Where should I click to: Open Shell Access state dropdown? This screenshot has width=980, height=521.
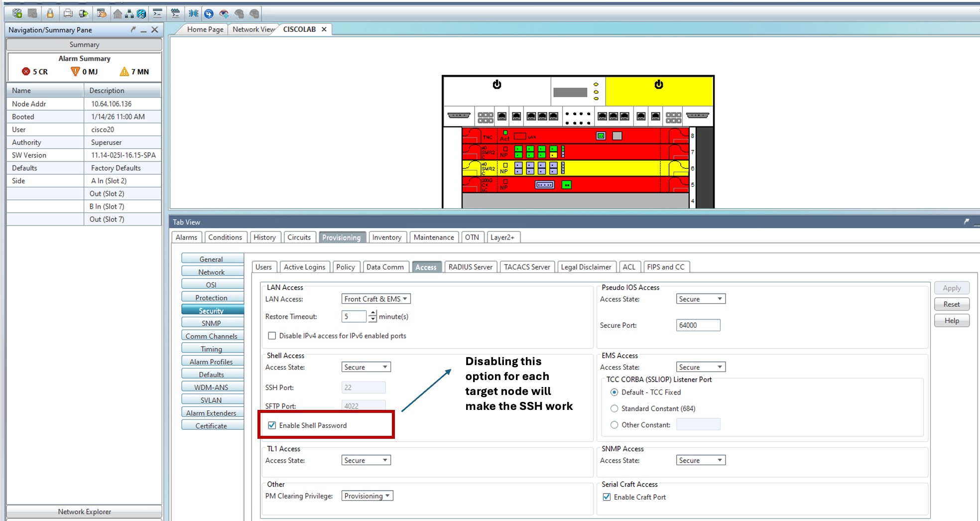pos(366,367)
